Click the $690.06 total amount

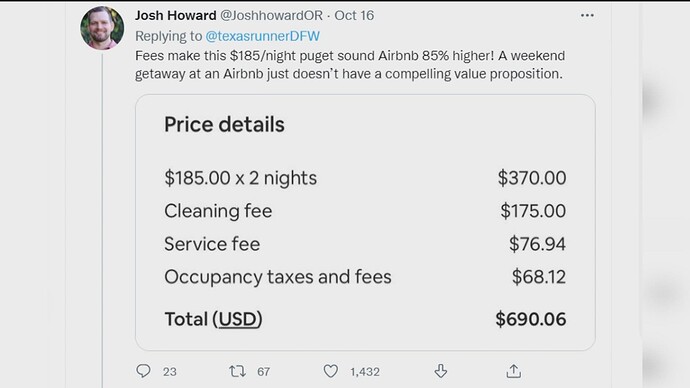point(531,319)
